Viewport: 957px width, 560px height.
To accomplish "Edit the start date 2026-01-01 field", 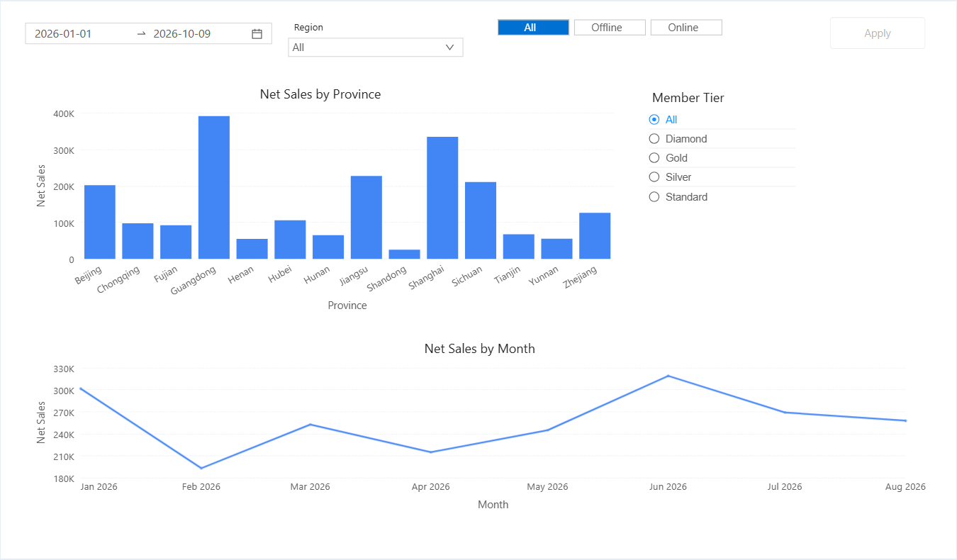I will click(63, 33).
